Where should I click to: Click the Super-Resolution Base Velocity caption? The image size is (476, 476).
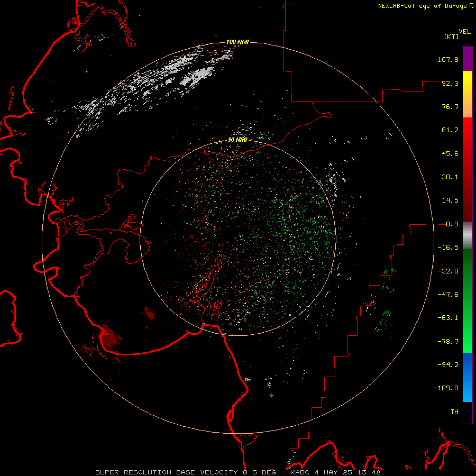click(237, 472)
